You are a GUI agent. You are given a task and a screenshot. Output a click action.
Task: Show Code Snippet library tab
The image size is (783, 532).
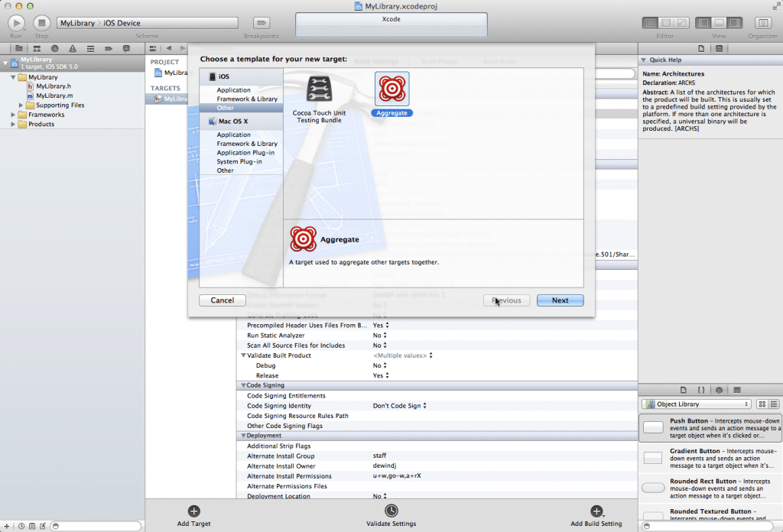[x=701, y=390]
